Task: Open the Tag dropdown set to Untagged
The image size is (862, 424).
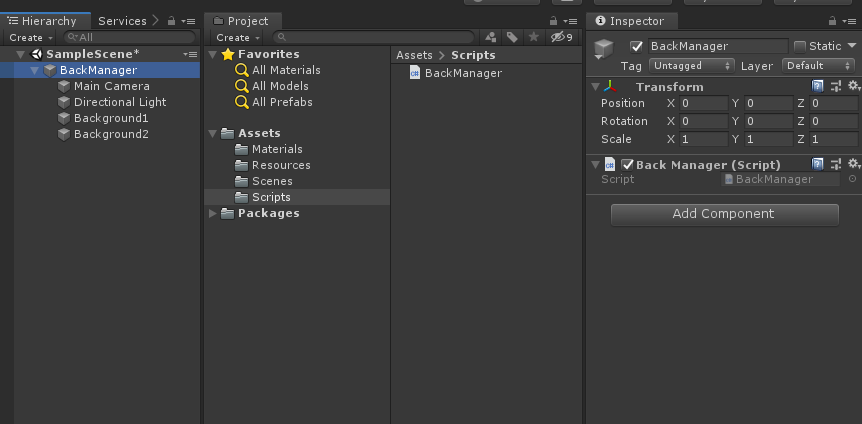Action: tap(692, 66)
